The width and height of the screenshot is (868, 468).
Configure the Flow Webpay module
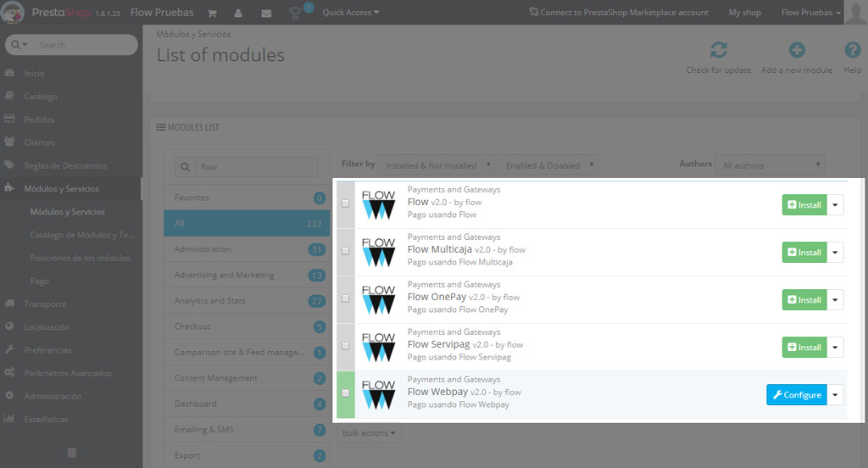[797, 395]
